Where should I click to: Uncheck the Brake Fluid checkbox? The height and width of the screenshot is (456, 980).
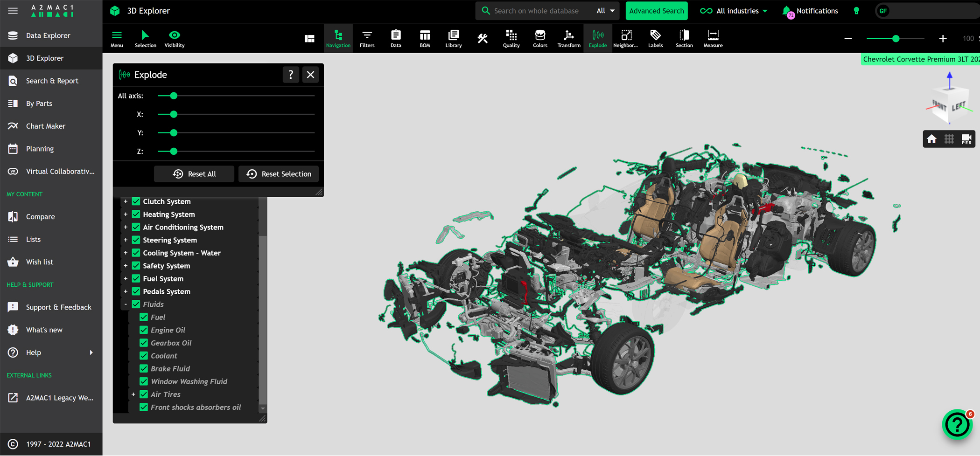coord(144,369)
